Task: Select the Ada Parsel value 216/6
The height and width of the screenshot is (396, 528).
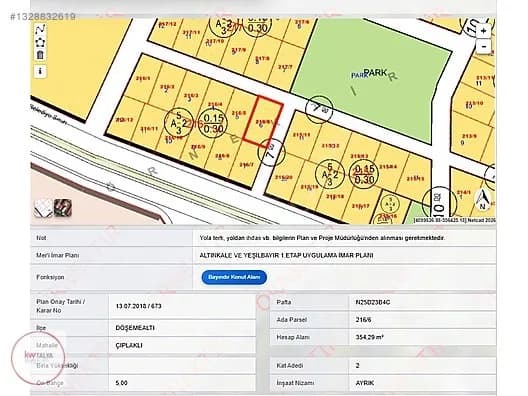Action: (x=363, y=320)
